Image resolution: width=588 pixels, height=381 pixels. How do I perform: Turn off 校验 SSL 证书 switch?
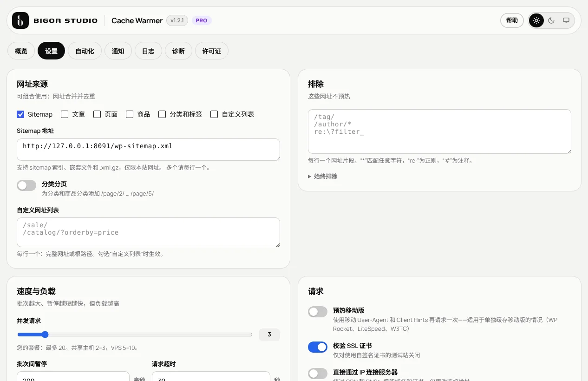318,347
